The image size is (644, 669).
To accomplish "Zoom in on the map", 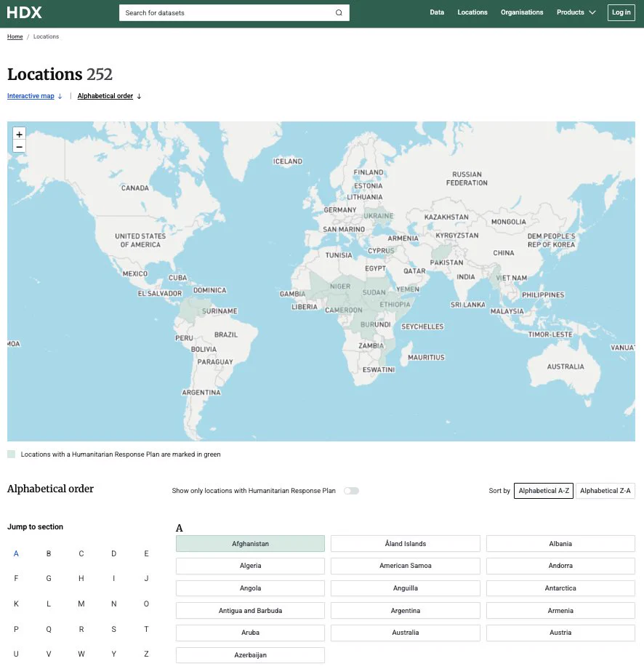I will click(19, 134).
